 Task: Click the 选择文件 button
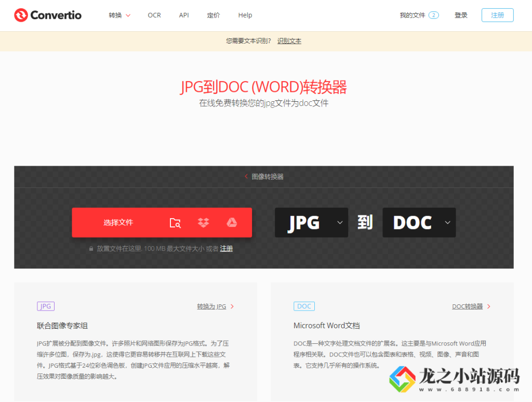click(118, 222)
